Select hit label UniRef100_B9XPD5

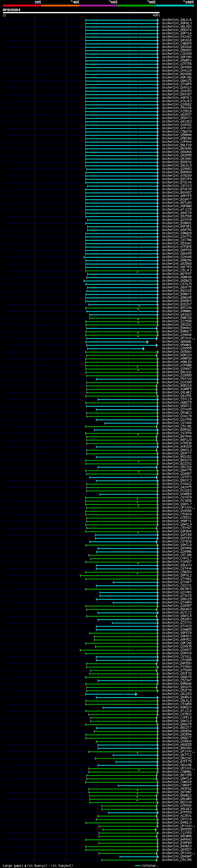click(177, 830)
